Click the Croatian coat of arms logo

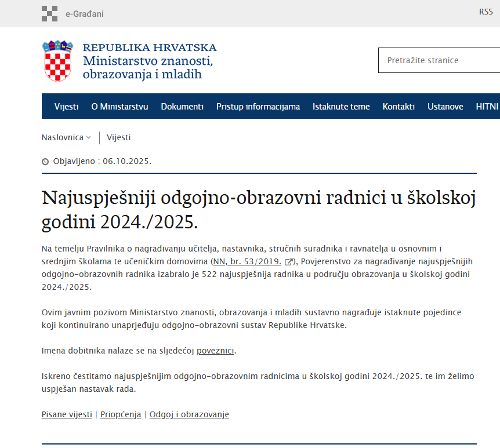coord(57,61)
